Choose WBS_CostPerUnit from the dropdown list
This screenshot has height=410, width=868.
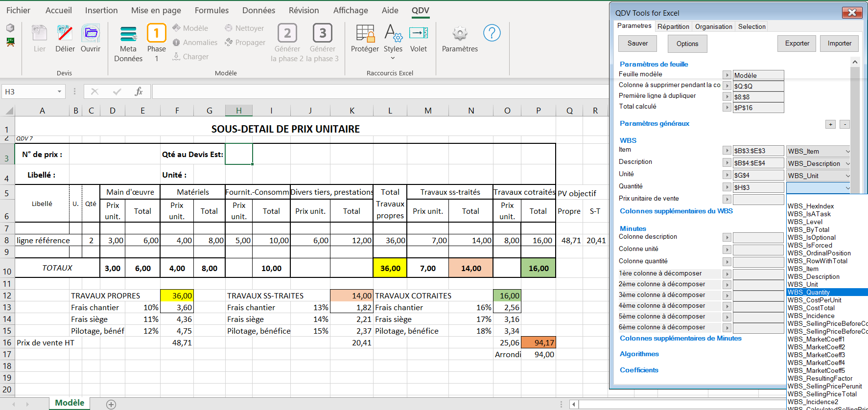click(814, 300)
